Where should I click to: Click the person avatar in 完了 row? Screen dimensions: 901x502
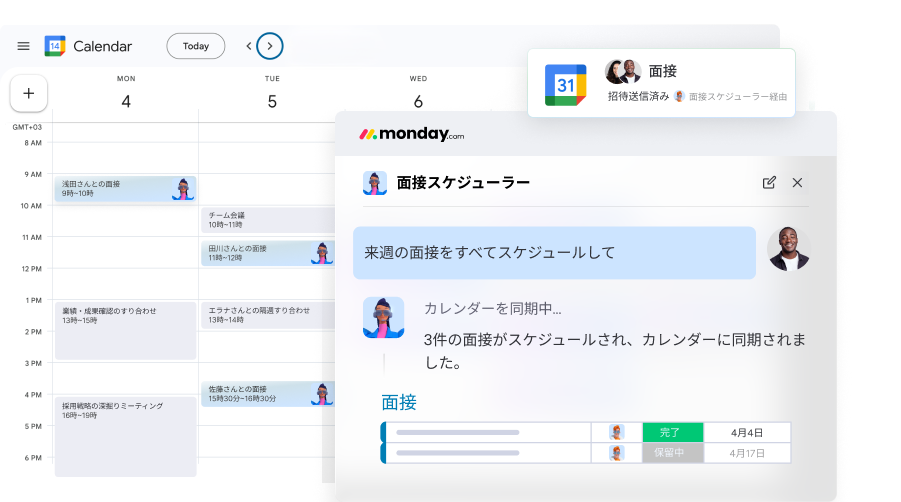(617, 433)
